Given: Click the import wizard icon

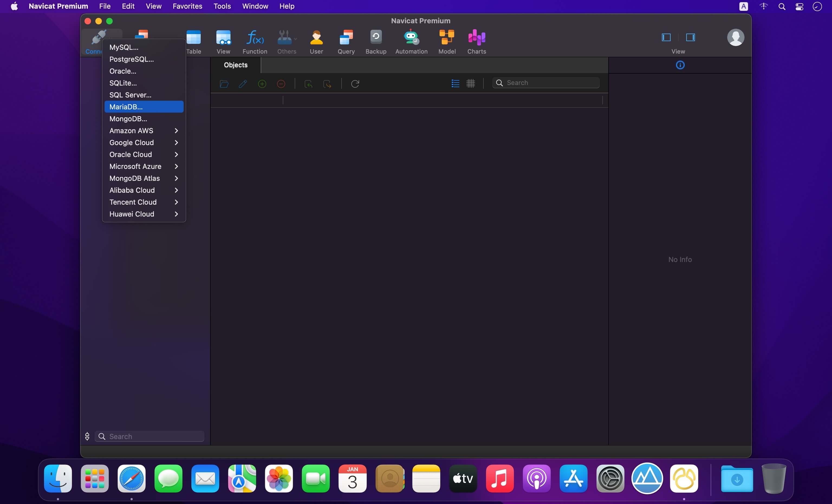Looking at the screenshot, I should (308, 83).
